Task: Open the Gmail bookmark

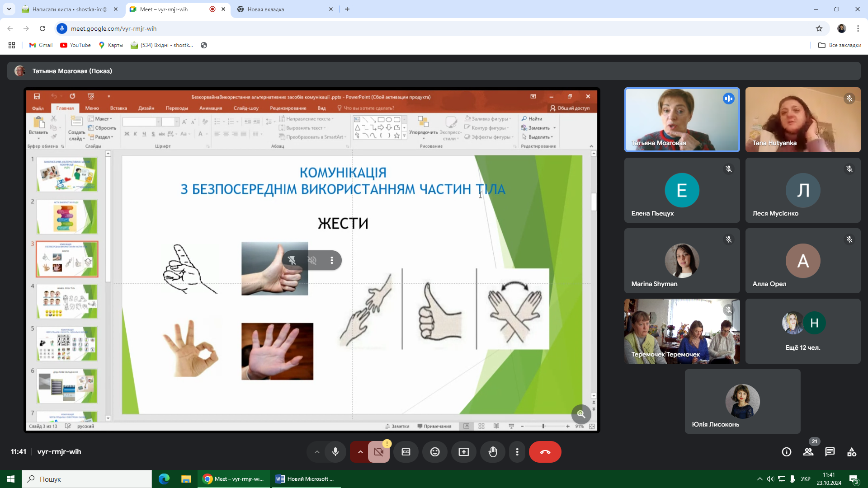Action: pos(41,45)
